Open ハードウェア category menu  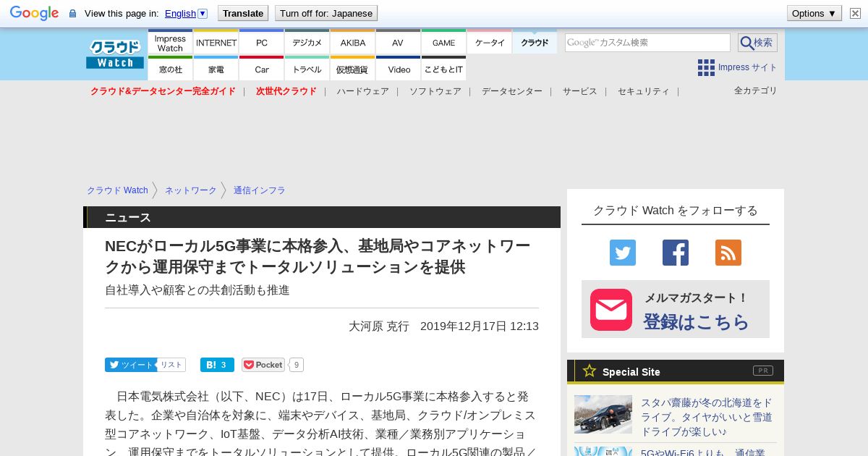362,91
